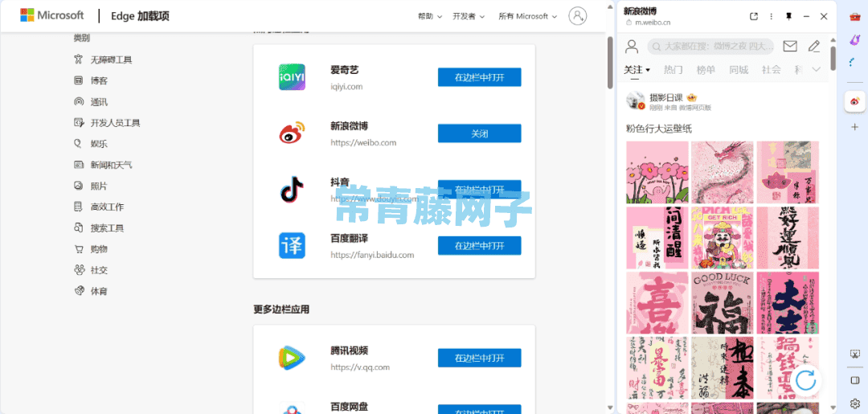Click 关闭 button for 新浪微博
Screen dimensions: 868x414
(479, 133)
